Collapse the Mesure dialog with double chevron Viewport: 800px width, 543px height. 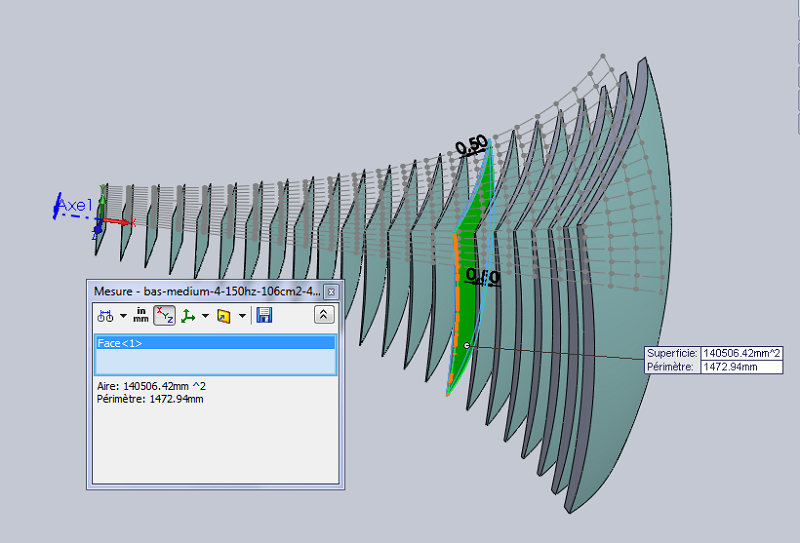[323, 315]
